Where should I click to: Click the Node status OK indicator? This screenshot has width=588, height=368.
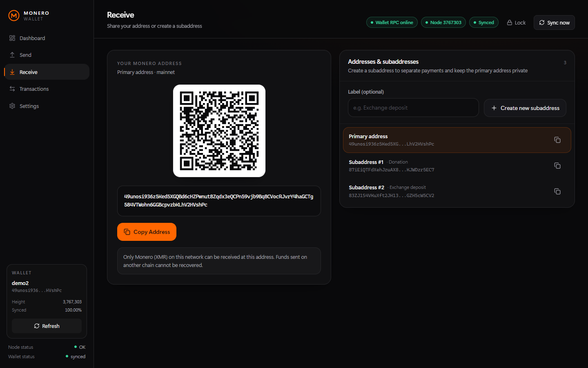80,347
